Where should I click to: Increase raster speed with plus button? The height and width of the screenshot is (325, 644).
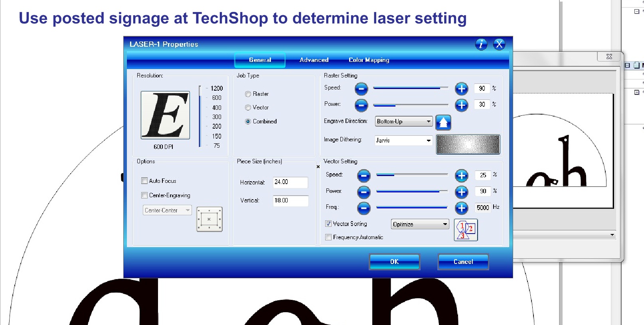click(462, 89)
